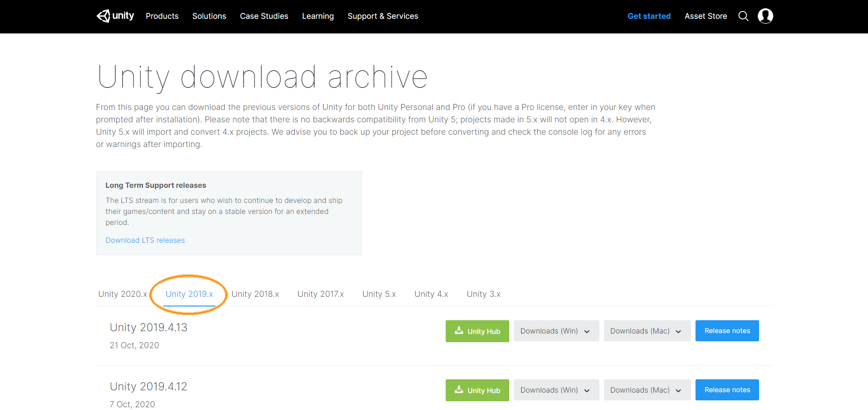868x410 pixels.
Task: Expand Downloads (Mac) for Unity 2019.4.12
Action: 647,390
